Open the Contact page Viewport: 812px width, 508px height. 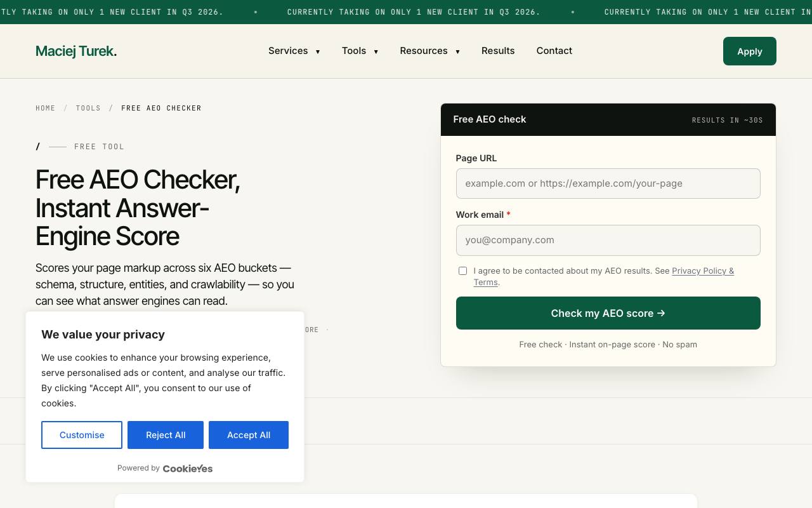[x=554, y=51]
